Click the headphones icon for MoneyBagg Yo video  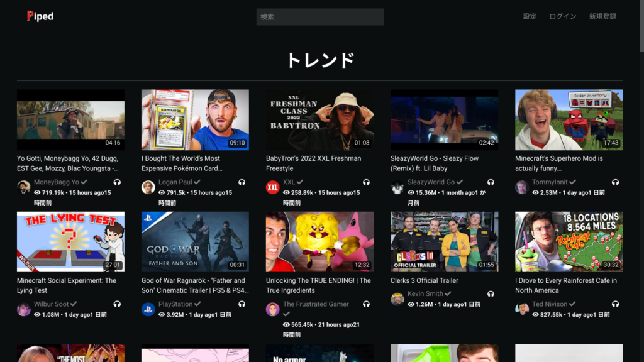point(117,182)
